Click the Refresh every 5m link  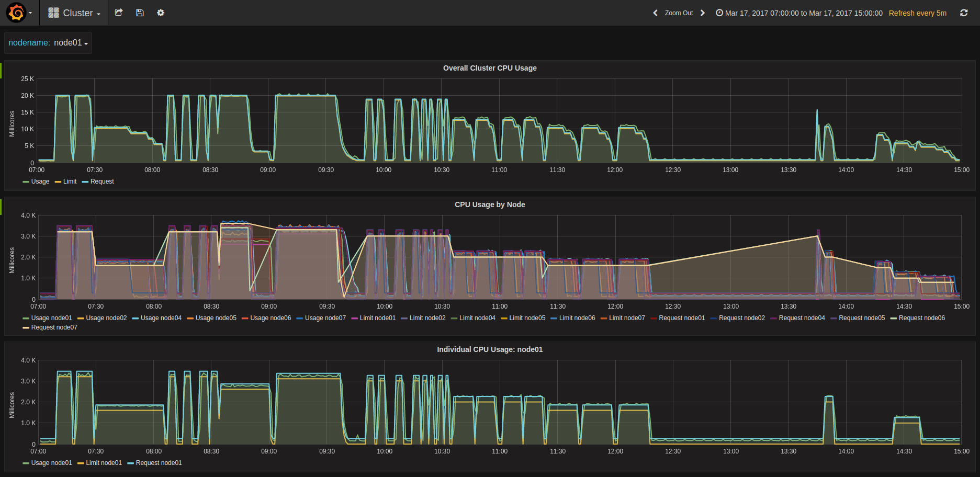(x=918, y=13)
